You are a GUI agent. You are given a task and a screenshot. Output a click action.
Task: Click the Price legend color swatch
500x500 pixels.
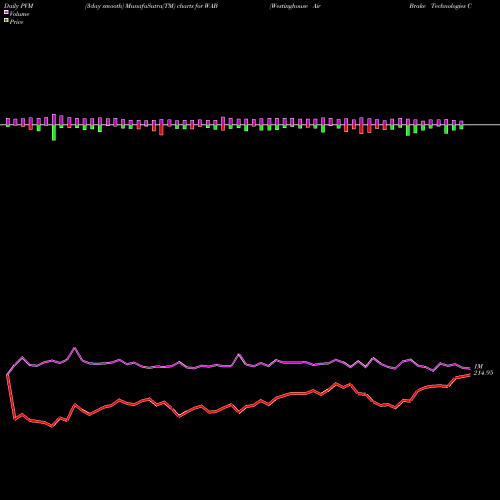6,21
